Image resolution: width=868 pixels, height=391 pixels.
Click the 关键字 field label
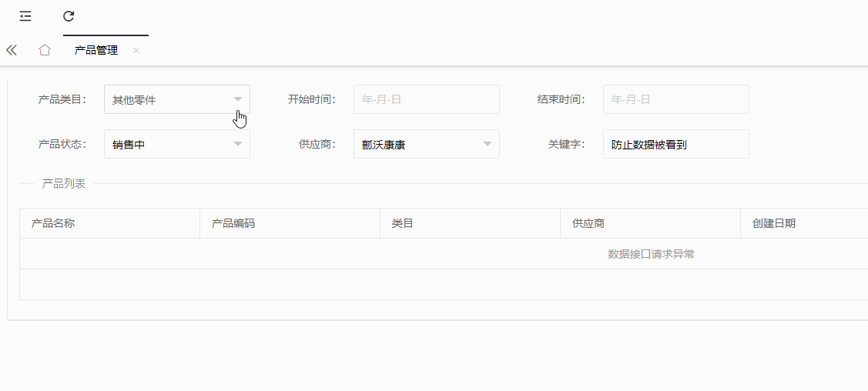point(567,144)
